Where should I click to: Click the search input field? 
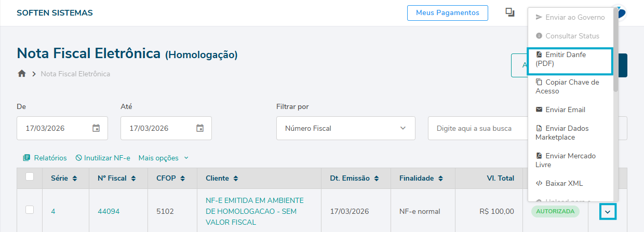tap(477, 128)
